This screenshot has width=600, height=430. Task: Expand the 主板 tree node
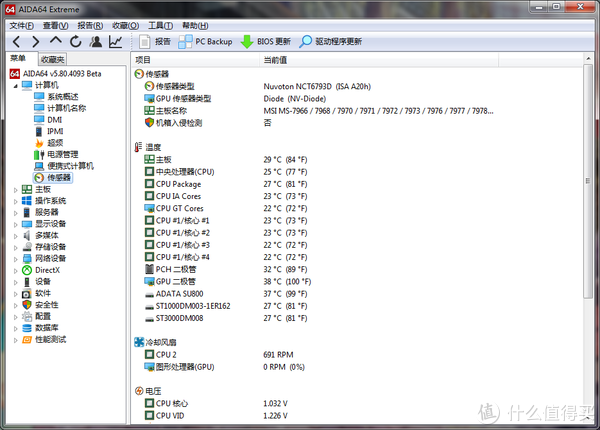click(15, 190)
